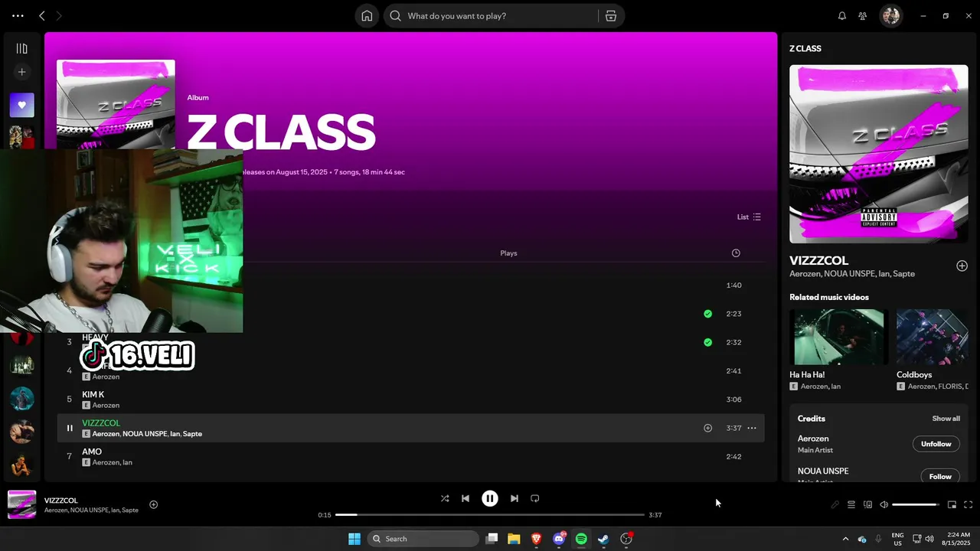Open Friend Activity icon
980x551 pixels.
coord(863,16)
